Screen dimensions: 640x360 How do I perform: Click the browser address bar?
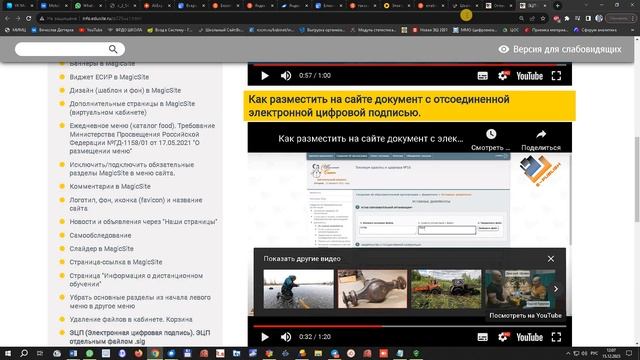coord(278,18)
